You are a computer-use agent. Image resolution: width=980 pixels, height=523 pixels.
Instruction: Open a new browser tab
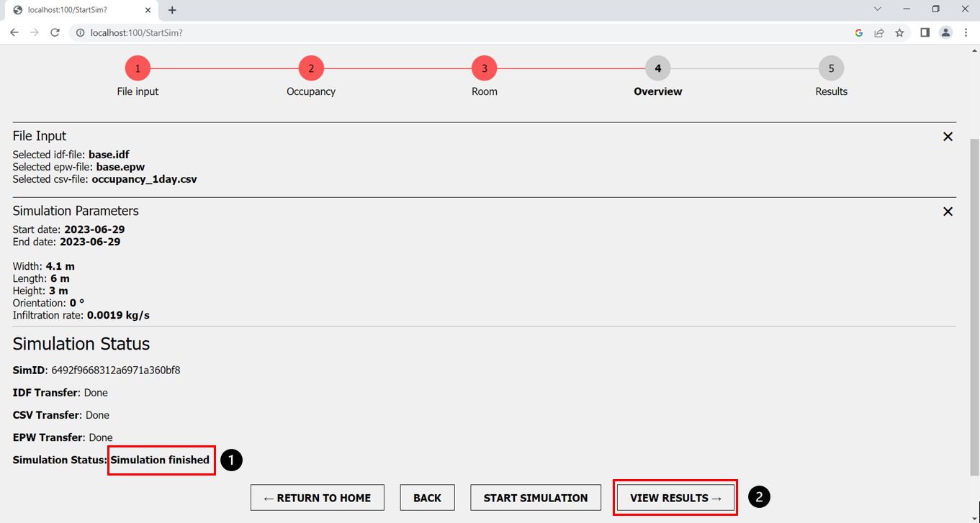pyautogui.click(x=172, y=10)
